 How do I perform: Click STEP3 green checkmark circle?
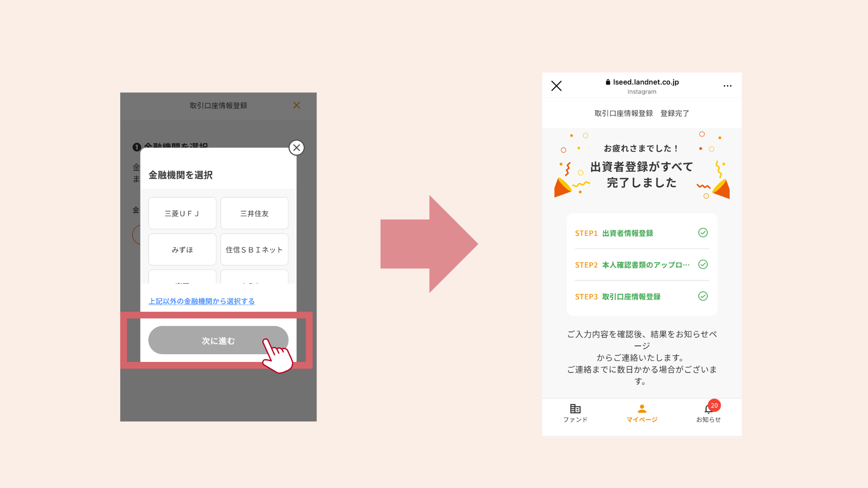(703, 296)
